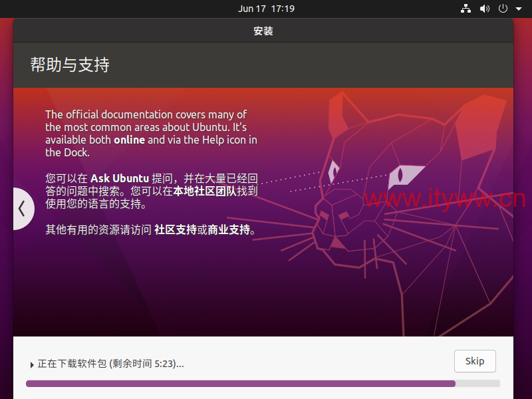Open the wired network status icon
Image resolution: width=532 pixels, height=399 pixels.
point(465,9)
